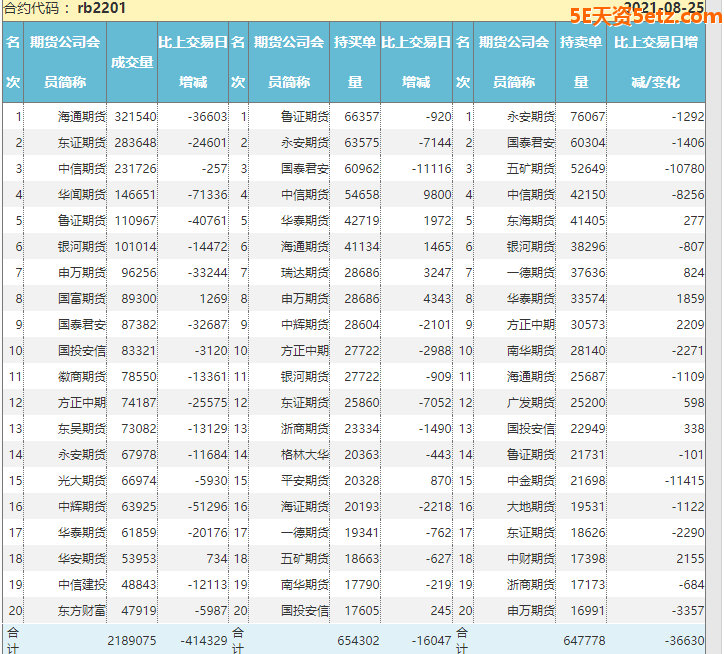
Task: Select short position value 42150
Action: [x=587, y=194]
